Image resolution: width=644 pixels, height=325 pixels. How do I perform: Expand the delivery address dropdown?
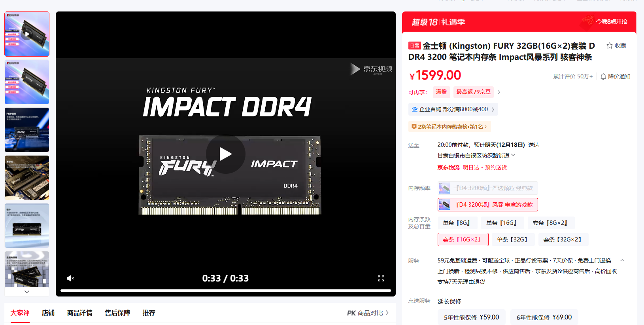tap(513, 155)
